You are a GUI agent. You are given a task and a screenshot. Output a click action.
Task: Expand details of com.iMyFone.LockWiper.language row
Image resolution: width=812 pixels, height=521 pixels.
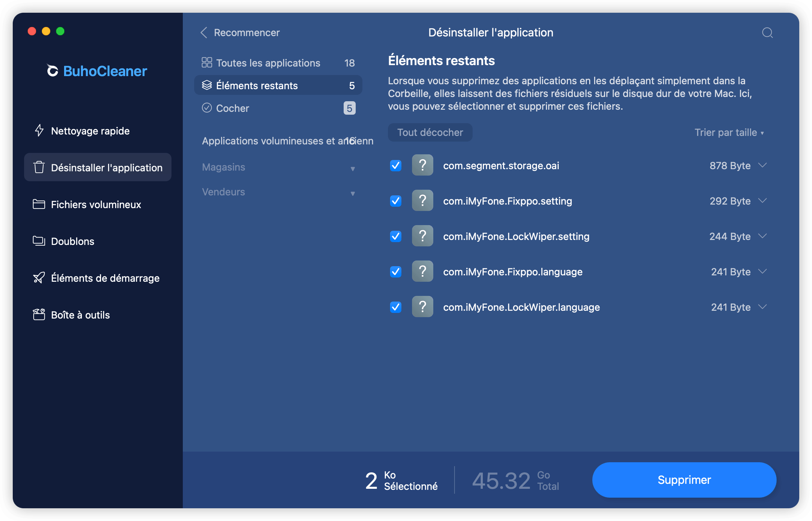(762, 307)
